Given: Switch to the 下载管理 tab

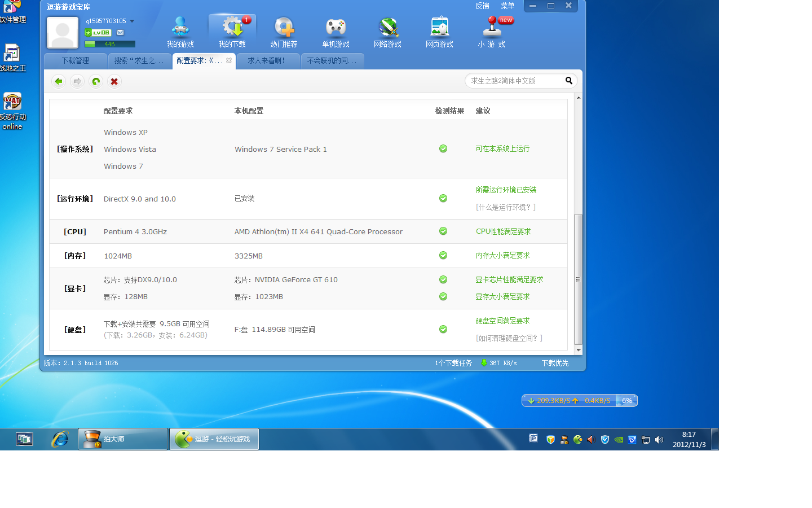Looking at the screenshot, I should coord(75,61).
